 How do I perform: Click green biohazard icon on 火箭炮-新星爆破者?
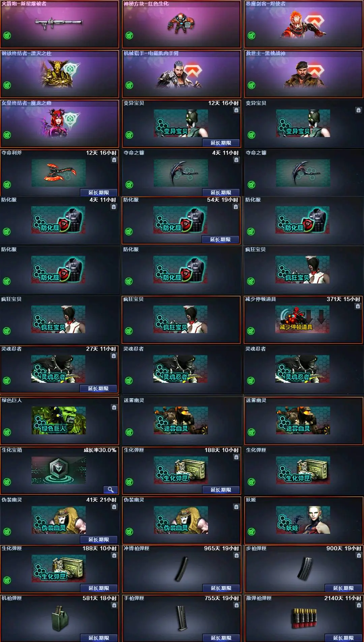[7, 35]
